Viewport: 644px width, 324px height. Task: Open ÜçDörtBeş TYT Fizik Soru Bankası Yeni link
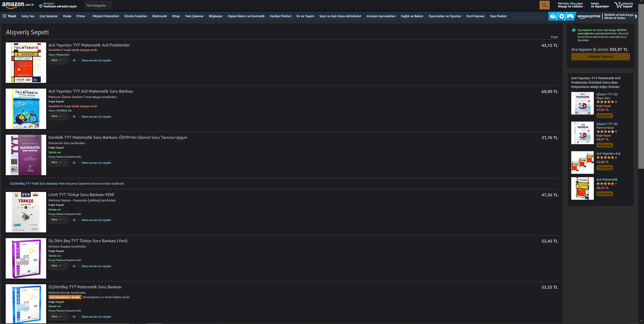pyautogui.click(x=37, y=184)
